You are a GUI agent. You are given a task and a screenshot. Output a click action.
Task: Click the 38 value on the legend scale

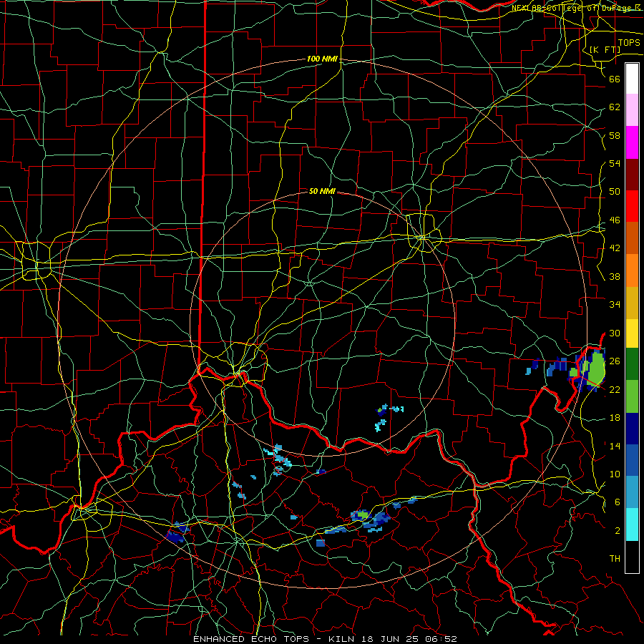point(615,276)
